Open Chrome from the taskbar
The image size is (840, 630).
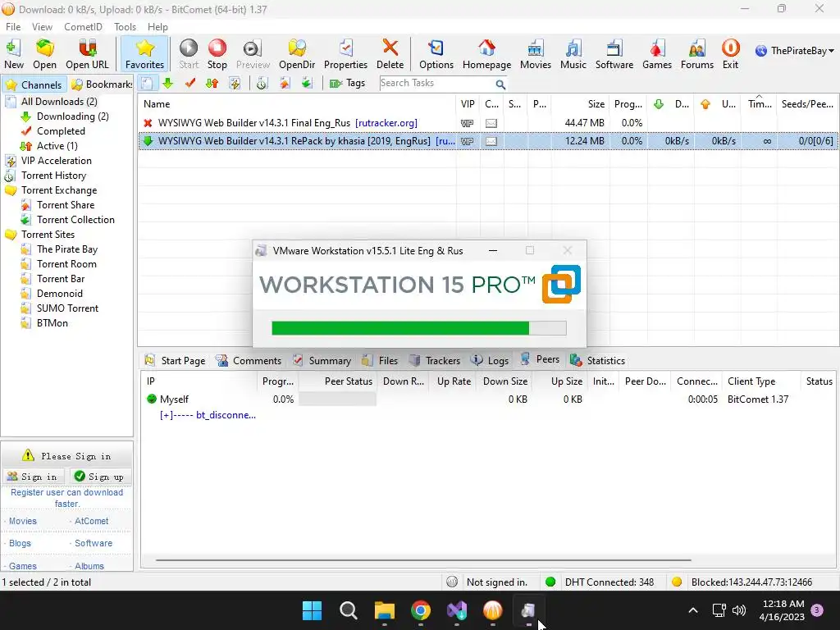421,610
